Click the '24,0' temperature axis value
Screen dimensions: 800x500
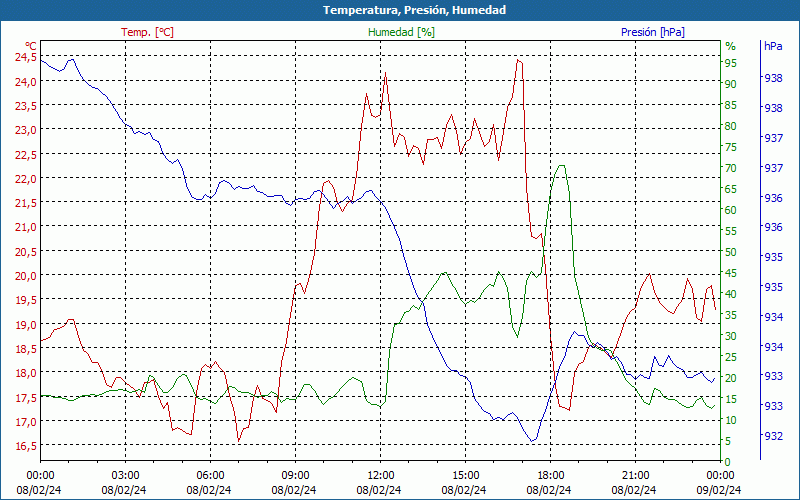[26, 82]
